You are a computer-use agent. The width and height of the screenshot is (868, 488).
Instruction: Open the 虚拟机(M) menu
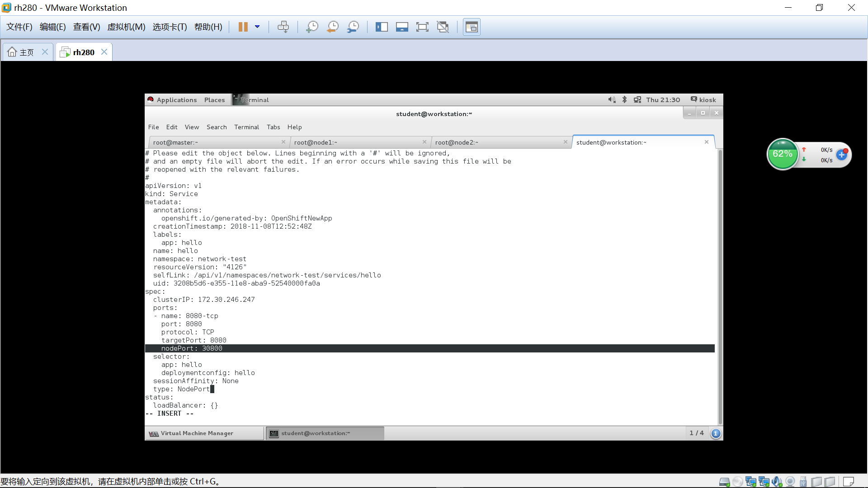126,27
